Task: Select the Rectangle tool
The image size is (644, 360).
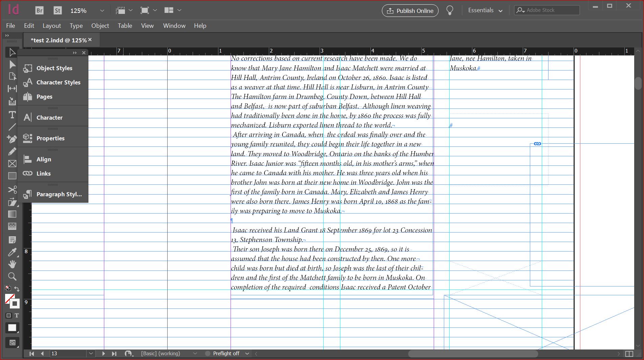Action: (x=12, y=176)
